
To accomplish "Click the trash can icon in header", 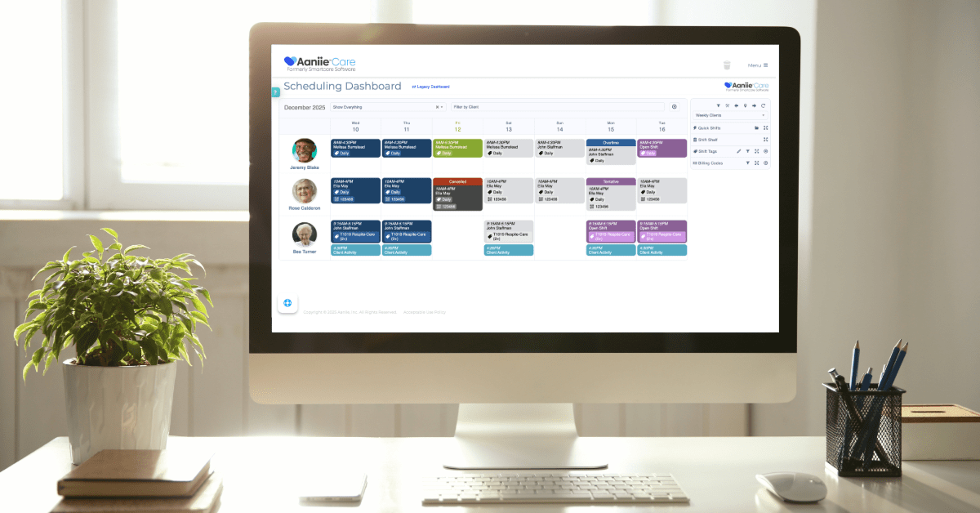I will click(727, 65).
